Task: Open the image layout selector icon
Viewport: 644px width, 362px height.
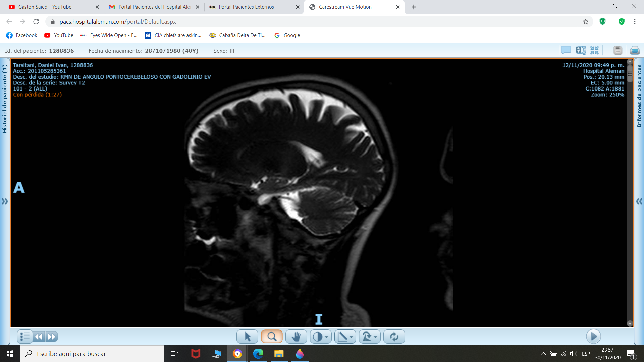Action: point(581,50)
